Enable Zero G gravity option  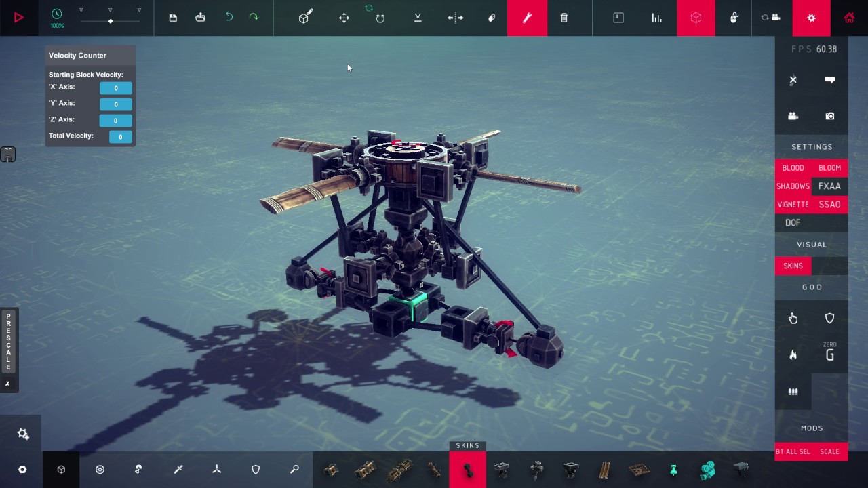(x=829, y=353)
